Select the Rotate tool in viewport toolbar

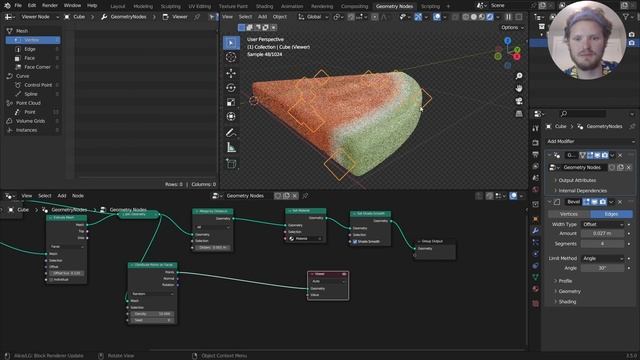coord(231,88)
